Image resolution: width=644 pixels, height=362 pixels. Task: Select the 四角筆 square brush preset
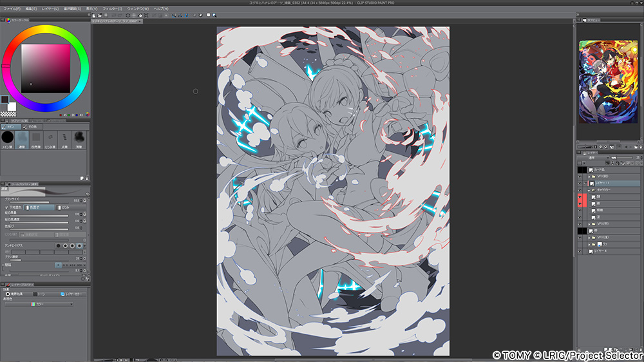pos(36,140)
